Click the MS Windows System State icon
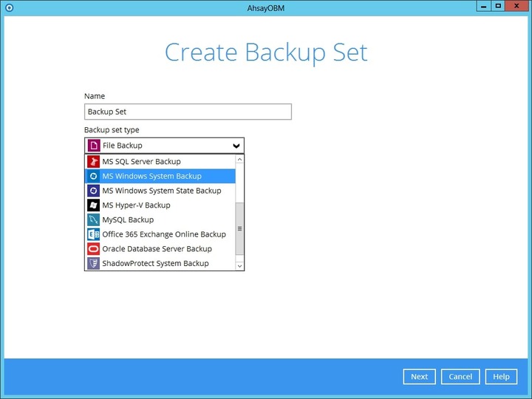Image resolution: width=532 pixels, height=399 pixels. [93, 191]
